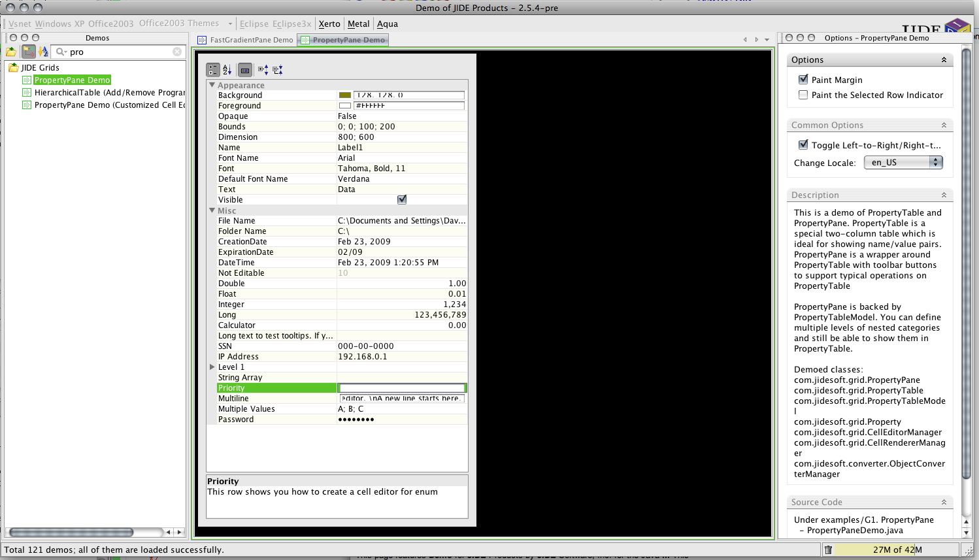Click the Options panel vertical scrollbar
979x560 pixels.
coord(967,263)
